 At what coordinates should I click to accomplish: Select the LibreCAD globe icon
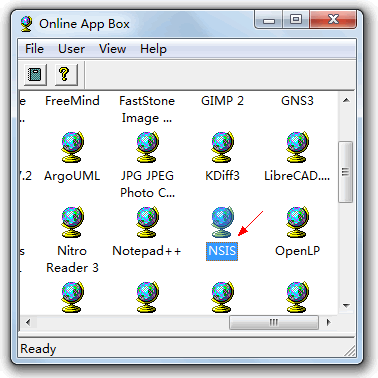tap(297, 147)
